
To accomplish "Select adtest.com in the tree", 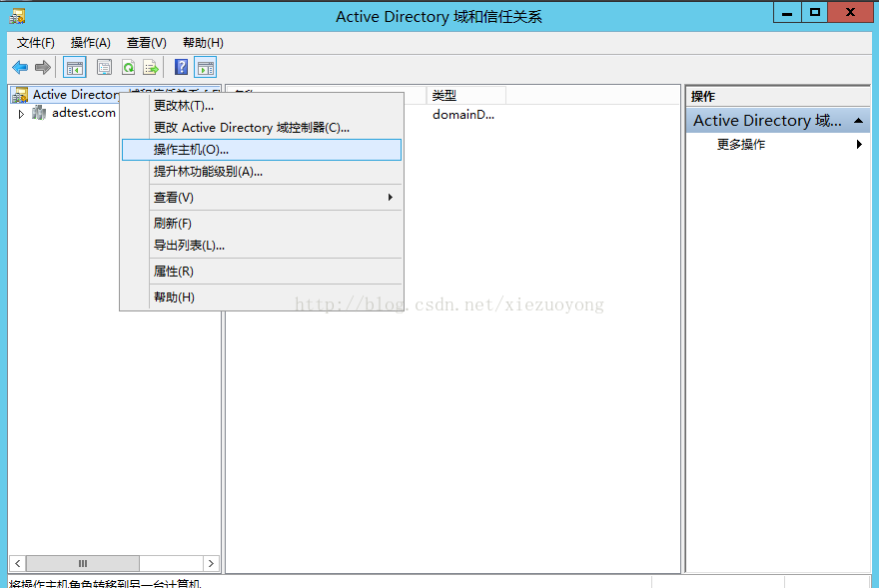I will [x=84, y=113].
